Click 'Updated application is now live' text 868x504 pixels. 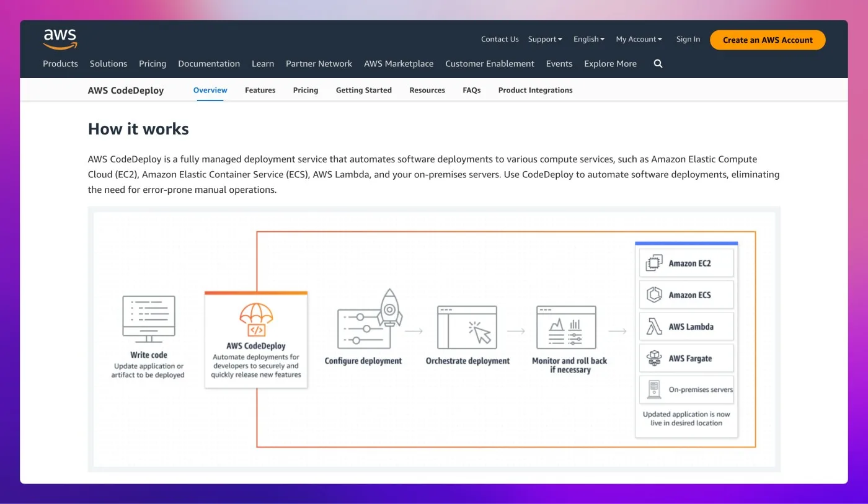click(686, 418)
